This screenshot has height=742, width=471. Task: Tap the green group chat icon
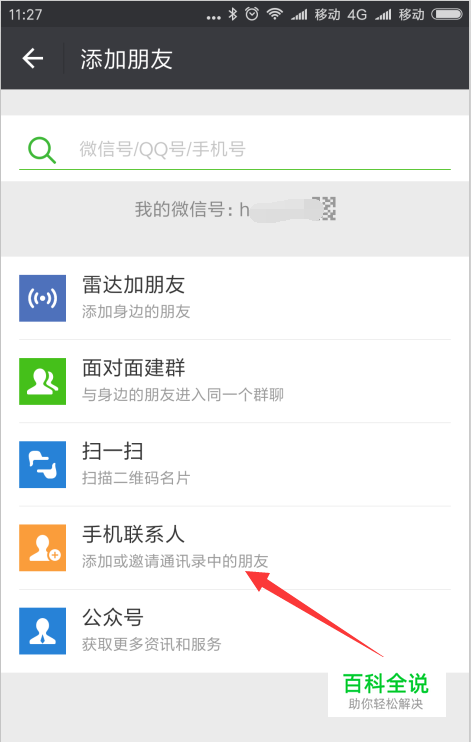pos(43,381)
